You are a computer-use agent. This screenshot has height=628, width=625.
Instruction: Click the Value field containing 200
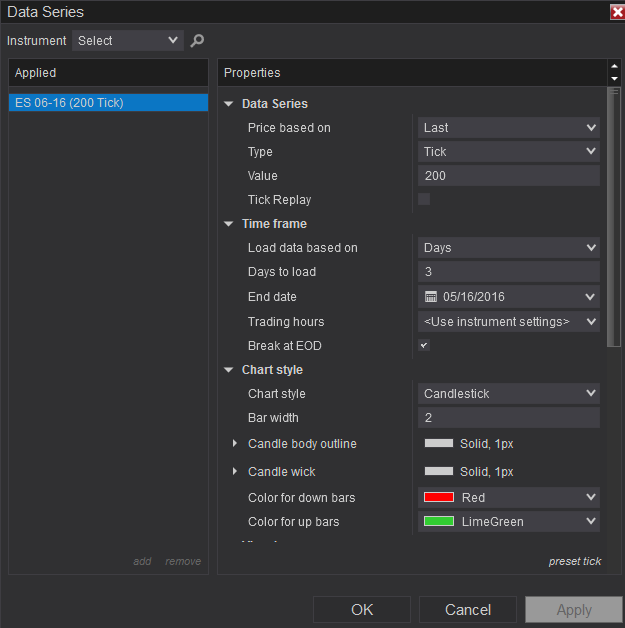pyautogui.click(x=508, y=176)
